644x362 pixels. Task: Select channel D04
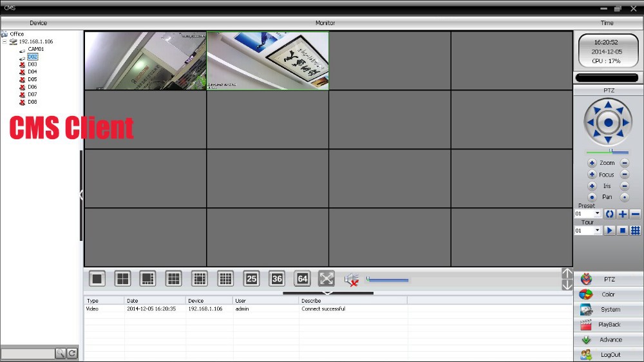pyautogui.click(x=32, y=71)
